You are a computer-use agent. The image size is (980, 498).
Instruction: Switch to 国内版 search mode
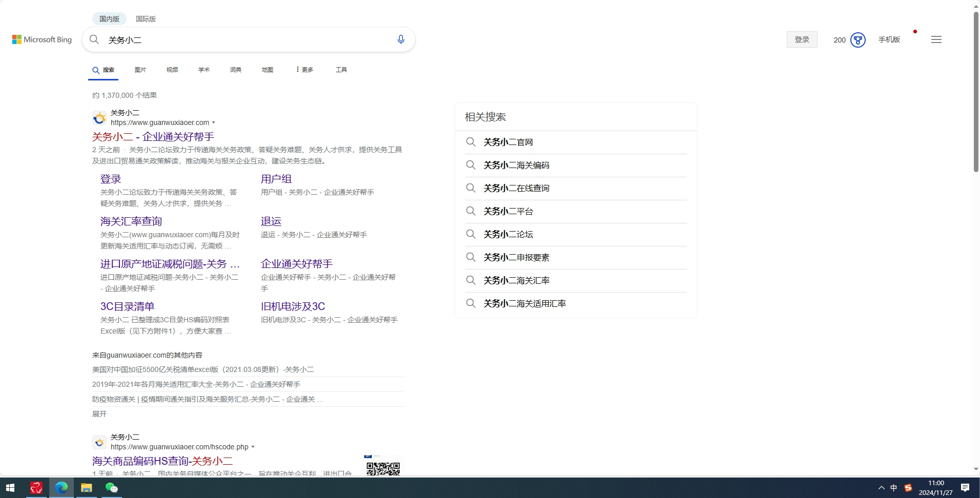click(109, 19)
